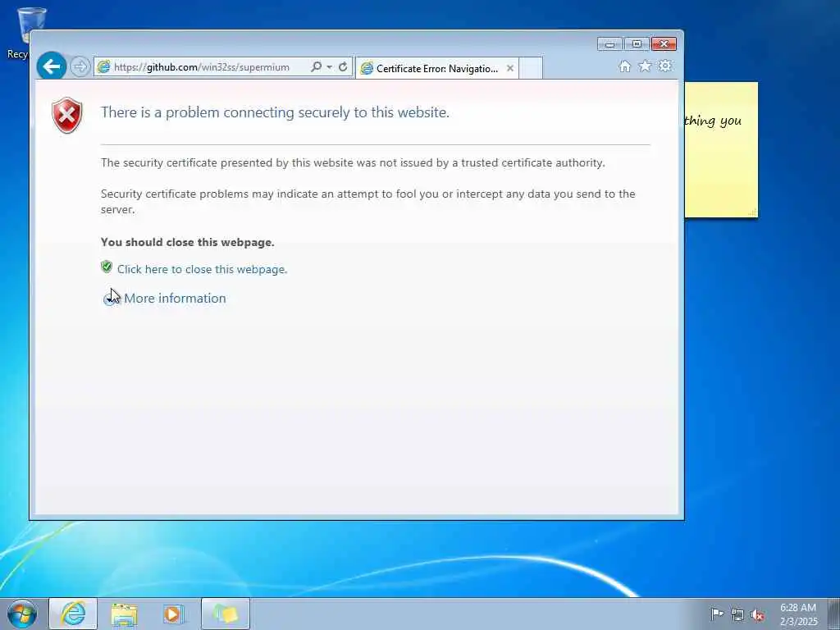Viewport: 840px width, 630px height.
Task: Click the yellow sticky note on desktop
Action: (x=721, y=150)
